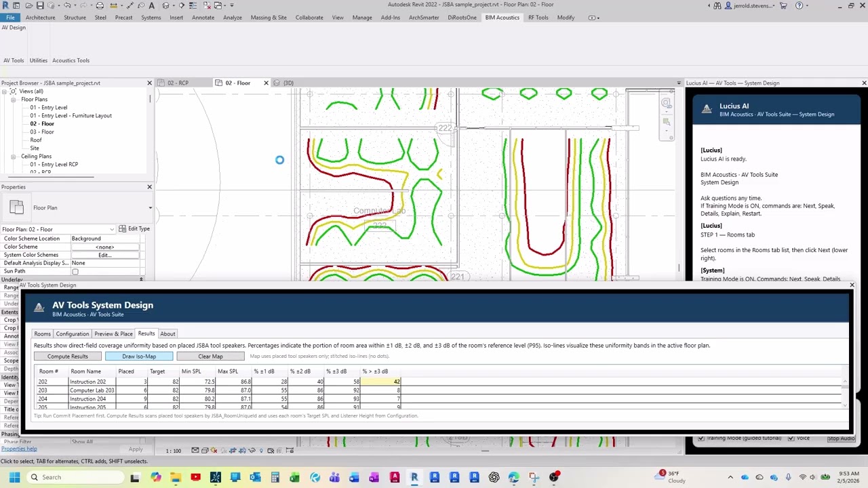The width and height of the screenshot is (868, 488).
Task: Open the default 3D view icon
Action: coord(165,5)
